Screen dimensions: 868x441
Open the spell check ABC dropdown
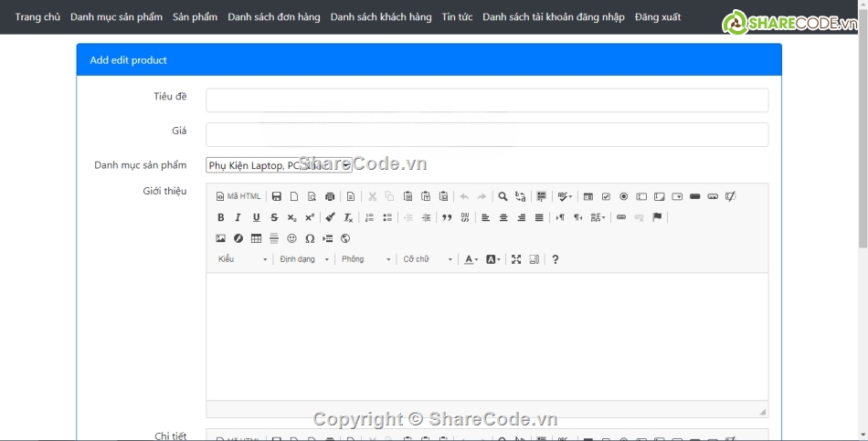(565, 196)
